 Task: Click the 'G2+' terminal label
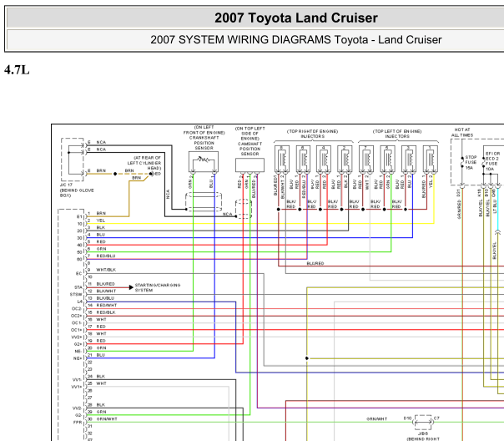tap(78, 344)
